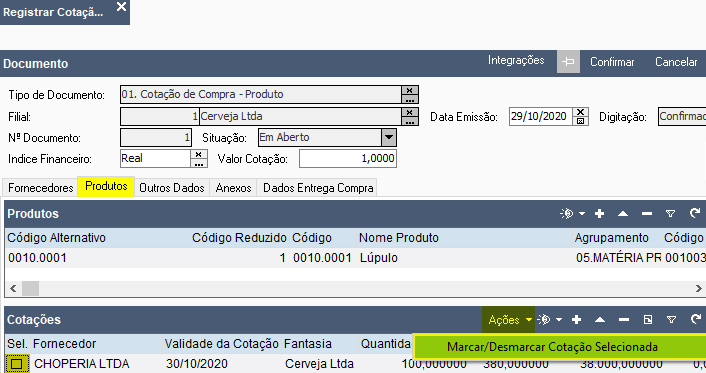Open lookup for Indice Financeiro

click(199, 163)
